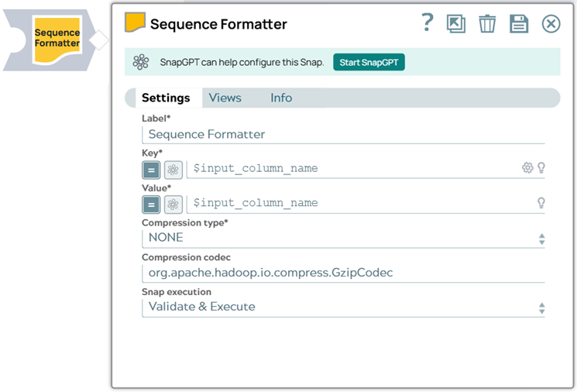This screenshot has width=577, height=392.
Task: Select the Sequence Formatter snap on canvas
Action: pos(57,40)
